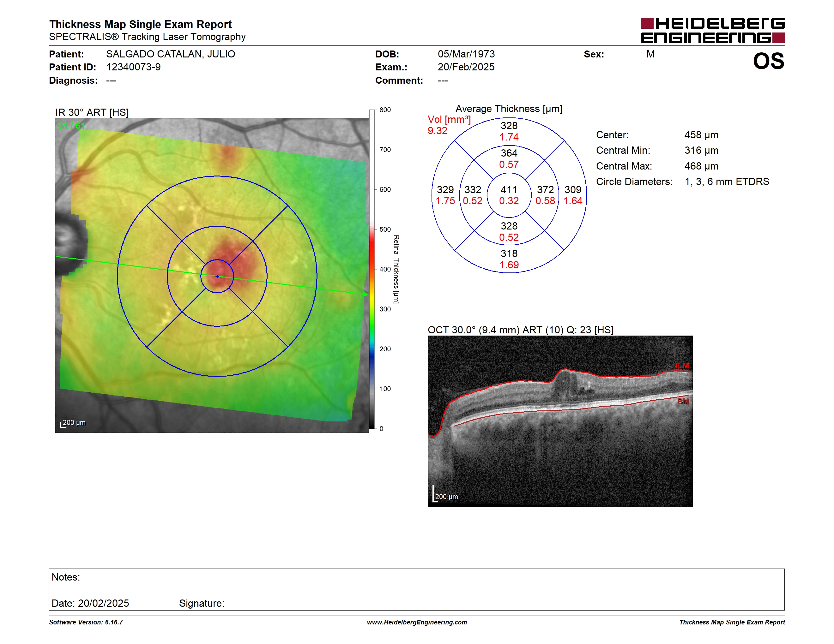The image size is (834, 644).
Task: Click outer superior sector volume value 1.74
Action: (509, 137)
